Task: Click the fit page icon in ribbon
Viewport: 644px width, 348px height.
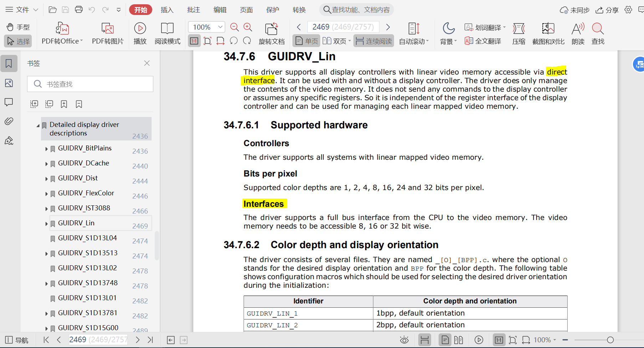Action: pos(208,41)
